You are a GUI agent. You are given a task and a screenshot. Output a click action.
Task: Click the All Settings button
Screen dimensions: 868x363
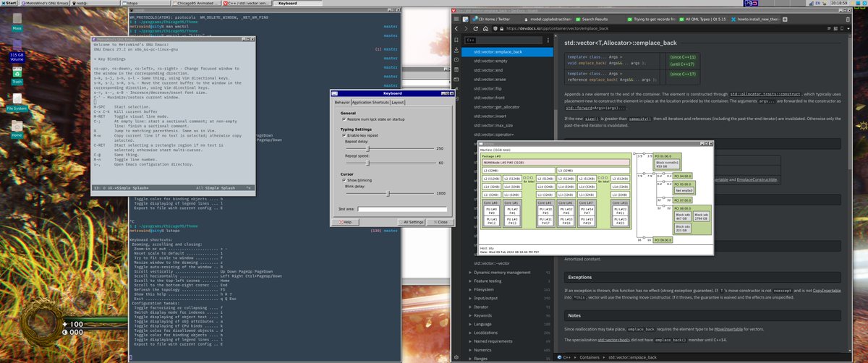click(x=413, y=222)
